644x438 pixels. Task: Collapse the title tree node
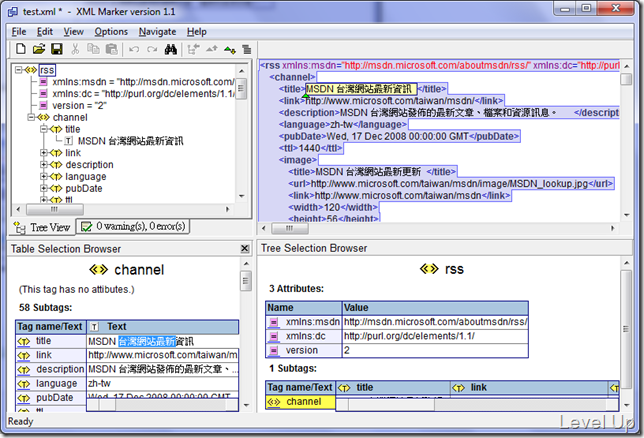[x=43, y=129]
